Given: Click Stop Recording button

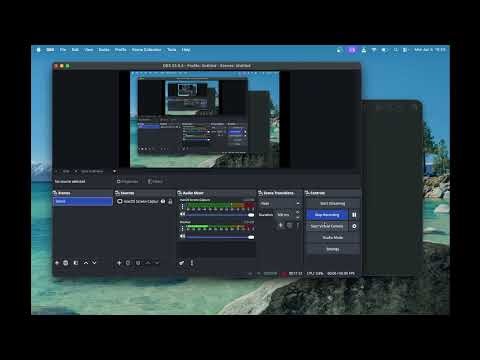Looking at the screenshot, I should (327, 215).
